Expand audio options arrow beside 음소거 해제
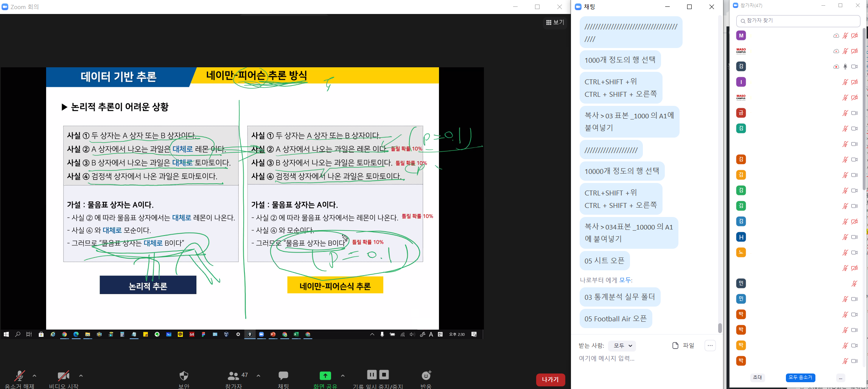Image resolution: width=868 pixels, height=389 pixels. (x=34, y=376)
